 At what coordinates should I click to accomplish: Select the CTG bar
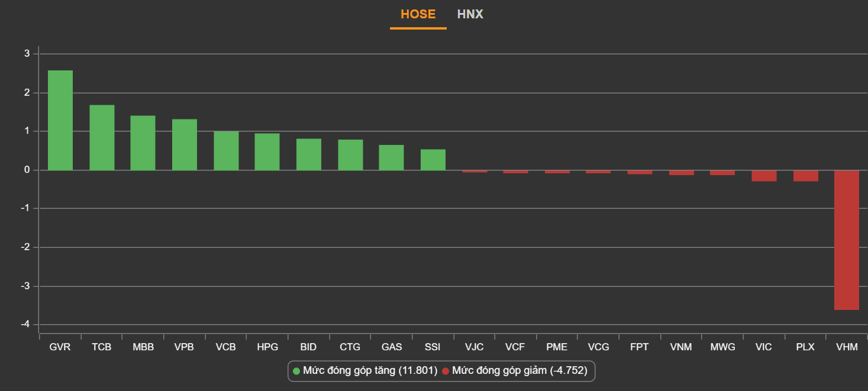[350, 155]
